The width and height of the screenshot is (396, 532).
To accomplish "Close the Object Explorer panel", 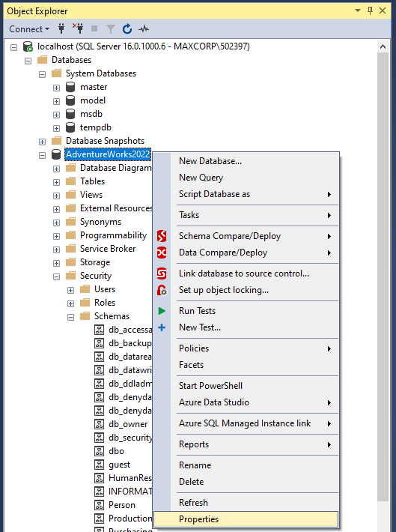I will [383, 10].
